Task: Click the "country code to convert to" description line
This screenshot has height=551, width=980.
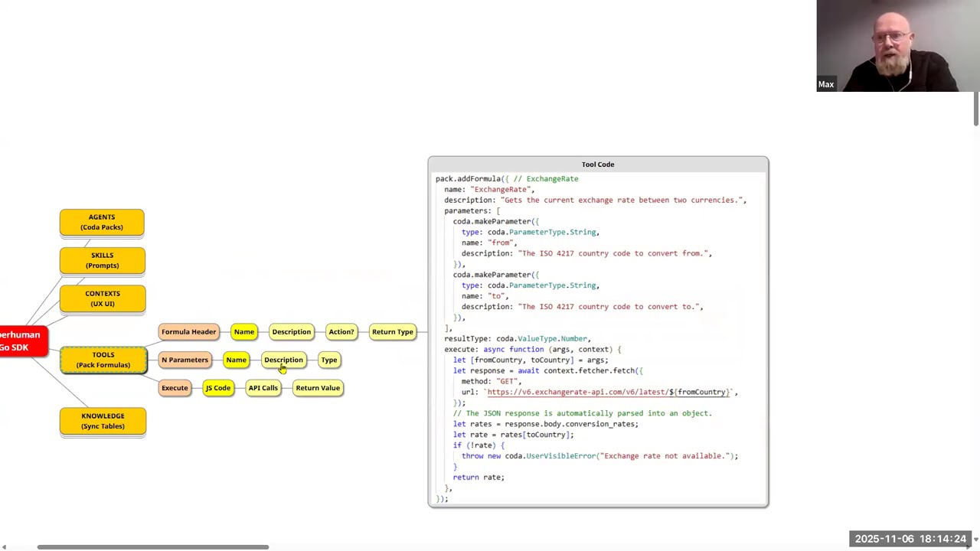Action: 582,307
